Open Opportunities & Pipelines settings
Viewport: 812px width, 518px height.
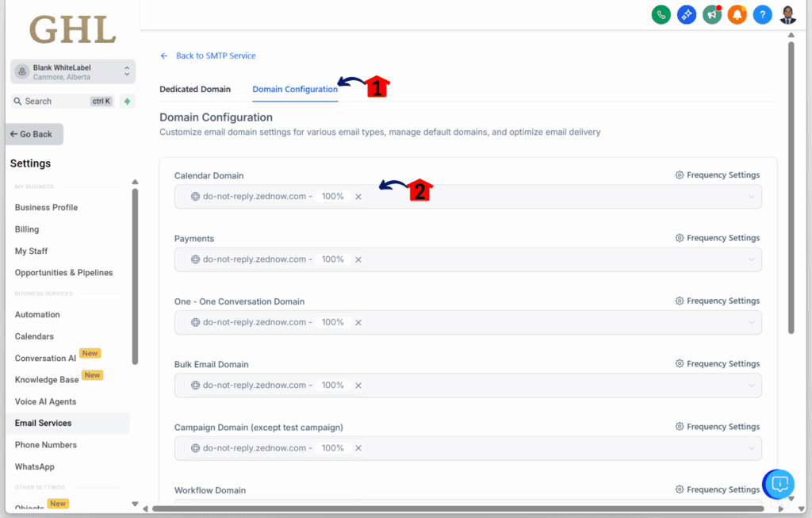(63, 272)
